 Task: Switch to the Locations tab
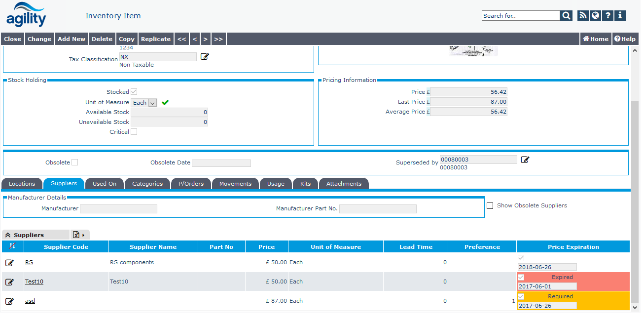22,184
